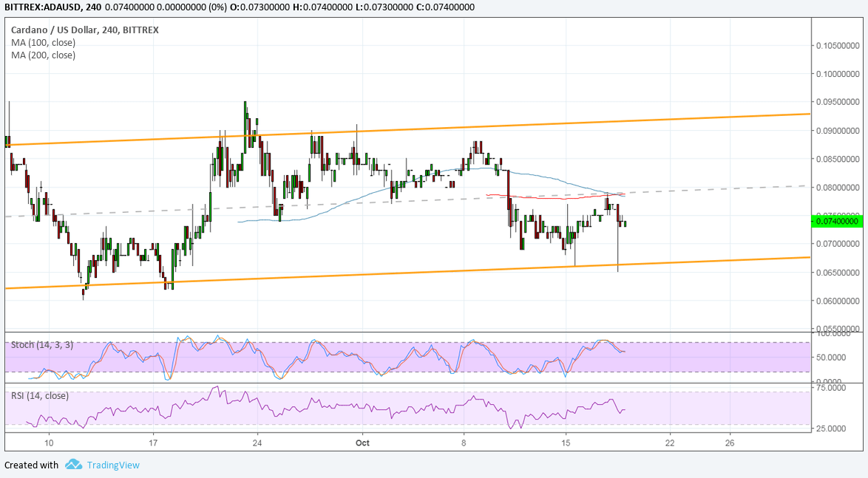Click the 24 date label on time axis
The image size is (868, 478).
[x=257, y=443]
